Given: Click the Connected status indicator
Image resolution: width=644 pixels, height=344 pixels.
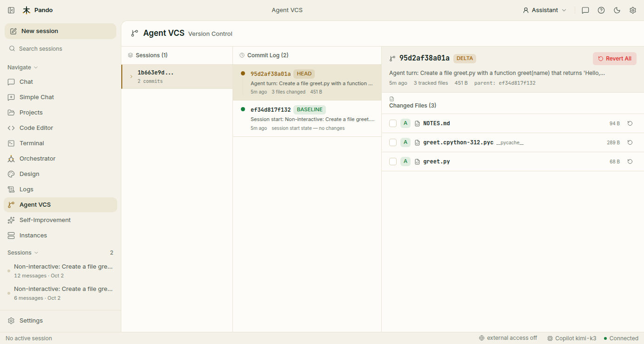Looking at the screenshot, I should tap(621, 338).
